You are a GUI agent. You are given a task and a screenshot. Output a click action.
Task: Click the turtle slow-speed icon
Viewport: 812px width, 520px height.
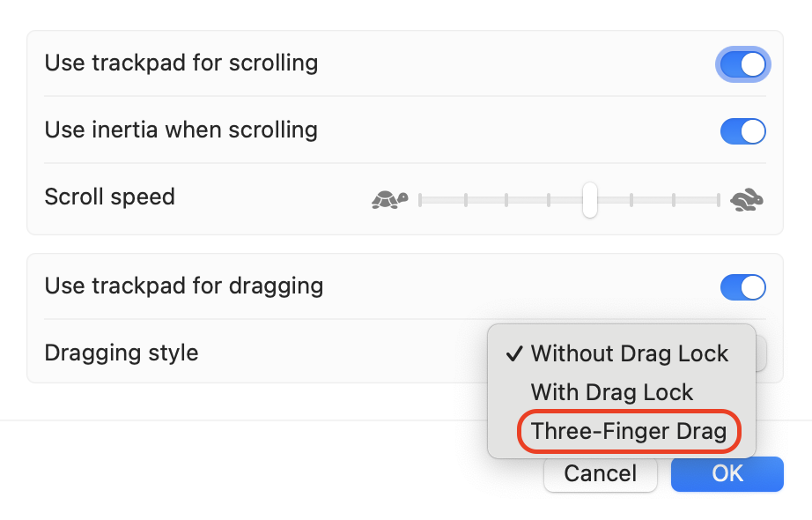389,200
